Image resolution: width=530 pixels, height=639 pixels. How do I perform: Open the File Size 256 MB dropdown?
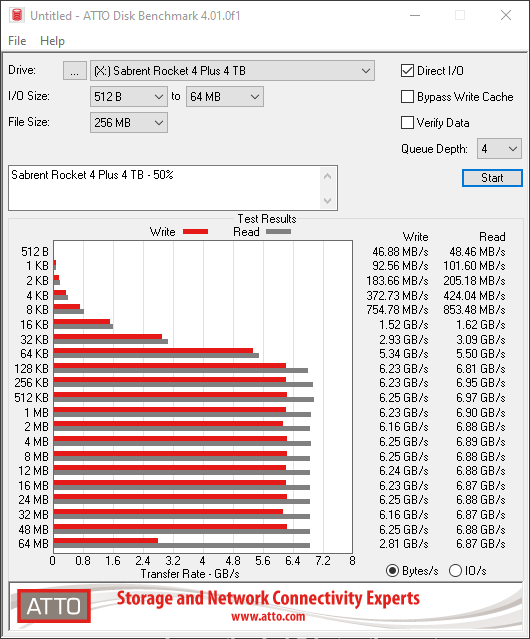point(129,123)
